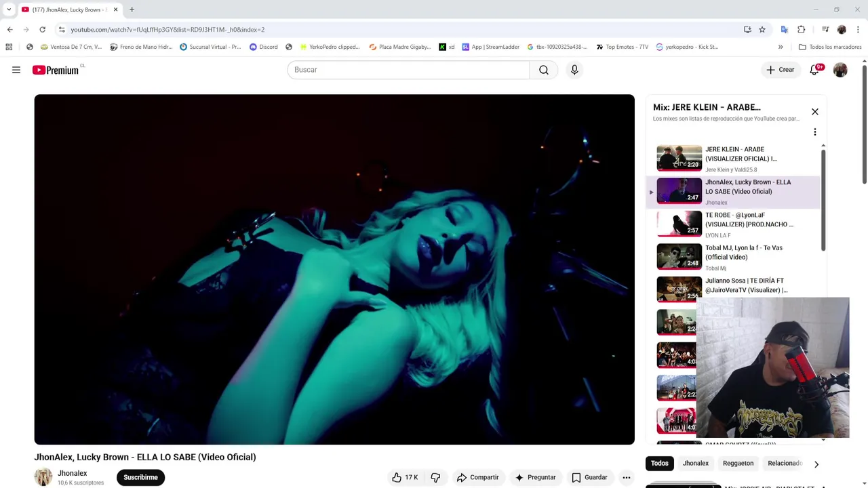Image resolution: width=868 pixels, height=488 pixels.
Task: Subscribe with the Suscribirme button
Action: (x=140, y=477)
